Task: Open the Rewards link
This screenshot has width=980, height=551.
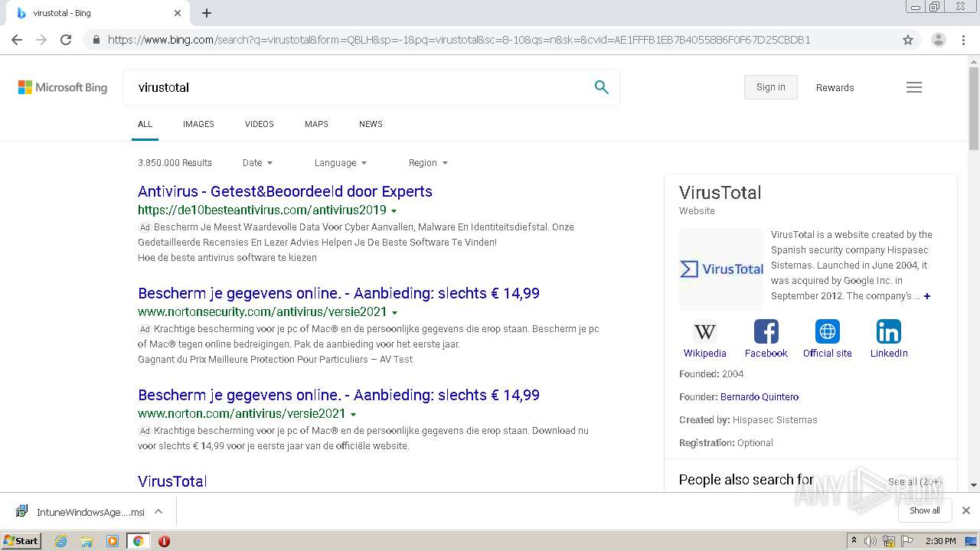Action: pyautogui.click(x=835, y=87)
